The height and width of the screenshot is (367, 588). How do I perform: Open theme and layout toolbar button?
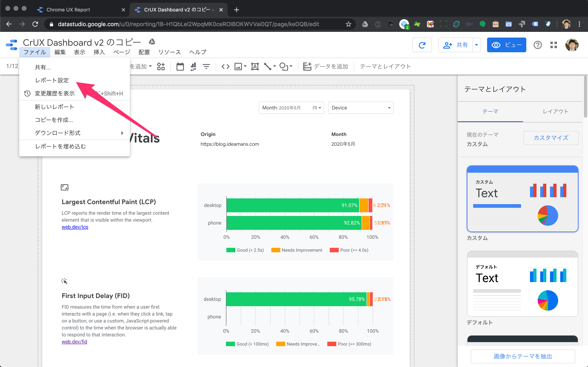point(386,66)
